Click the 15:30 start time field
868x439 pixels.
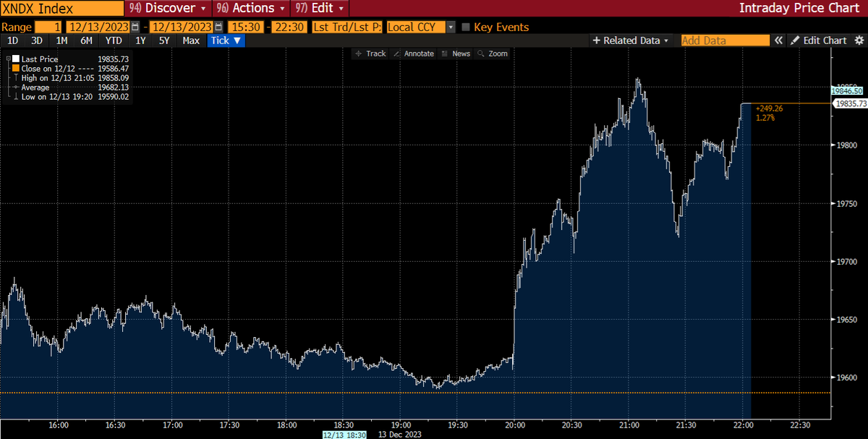[245, 27]
